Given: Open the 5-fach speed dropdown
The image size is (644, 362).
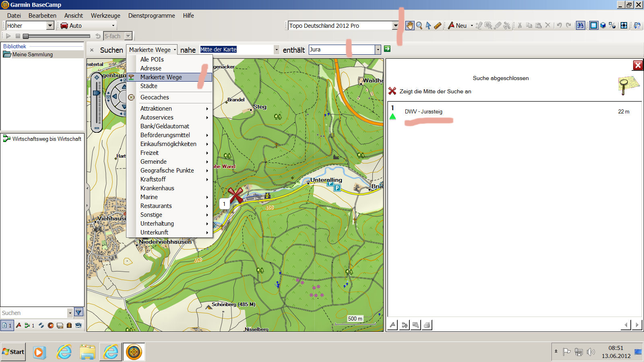Looking at the screenshot, I should point(128,36).
